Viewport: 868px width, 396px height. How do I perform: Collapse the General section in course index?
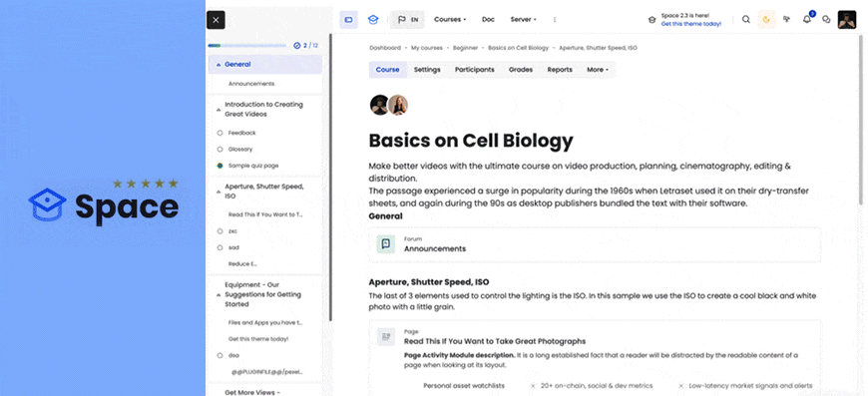[x=218, y=65]
